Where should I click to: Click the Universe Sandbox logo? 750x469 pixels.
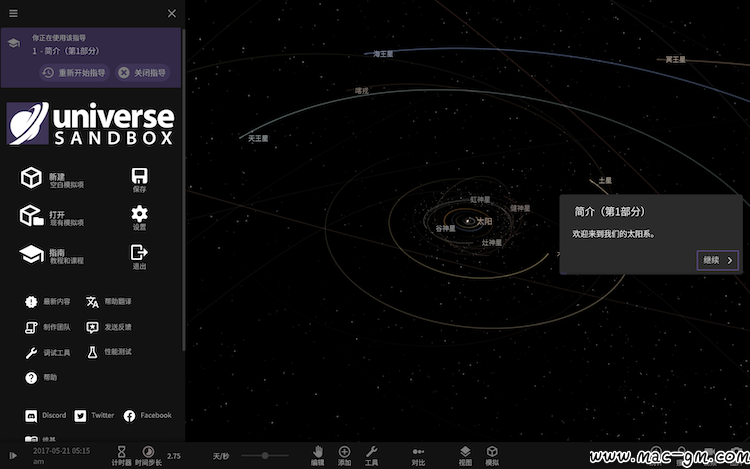[x=90, y=124]
